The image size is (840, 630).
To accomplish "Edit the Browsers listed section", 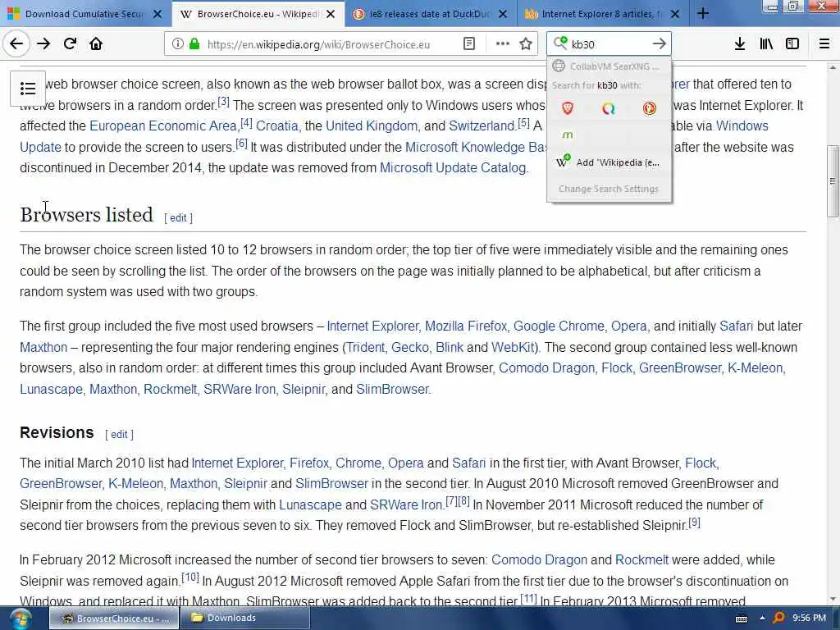I will (x=178, y=217).
